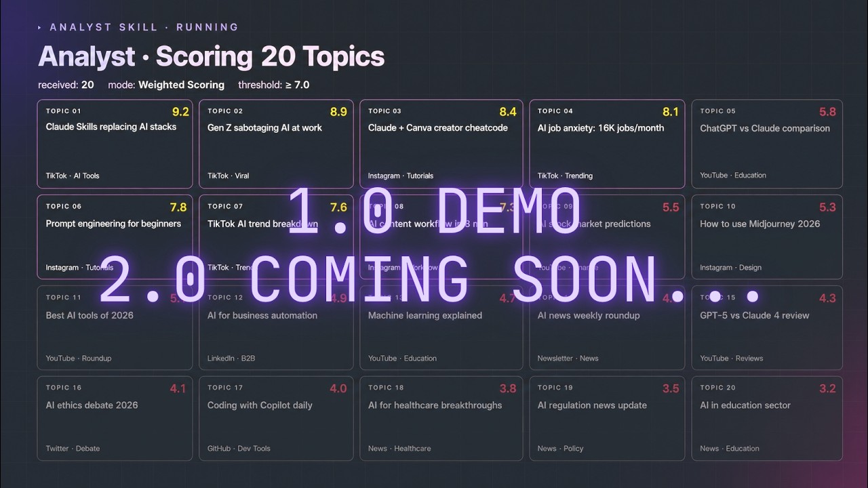The image size is (868, 488).
Task: Open the AI in education sector card
Action: [767, 419]
